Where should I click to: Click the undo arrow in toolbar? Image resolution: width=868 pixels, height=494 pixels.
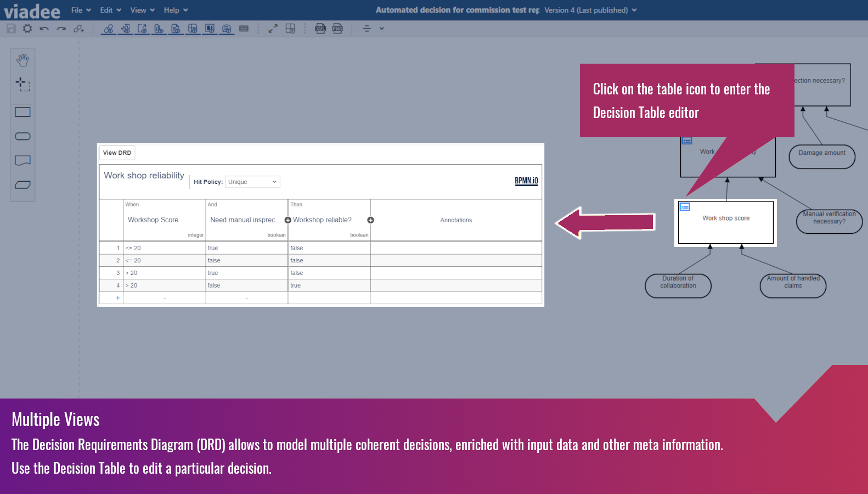click(x=44, y=29)
